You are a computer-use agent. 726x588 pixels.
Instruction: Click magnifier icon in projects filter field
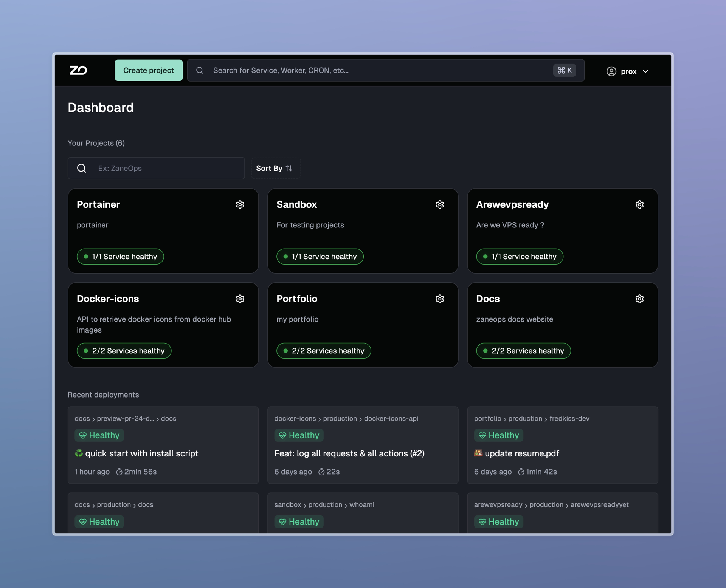click(82, 168)
